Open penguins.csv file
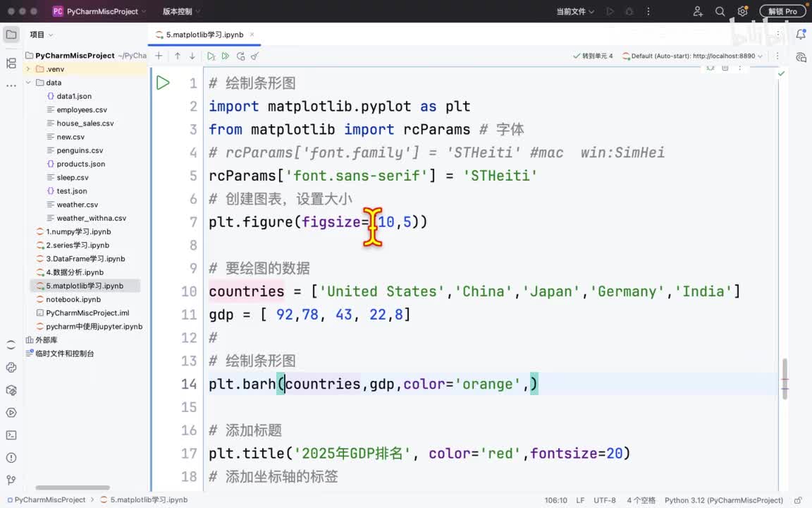 [x=80, y=150]
